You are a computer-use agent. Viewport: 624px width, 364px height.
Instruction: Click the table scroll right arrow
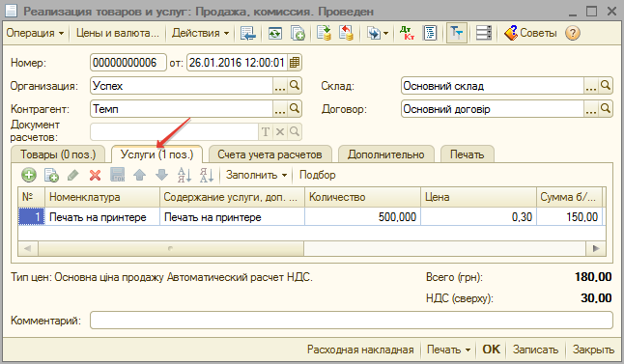pyautogui.click(x=596, y=249)
